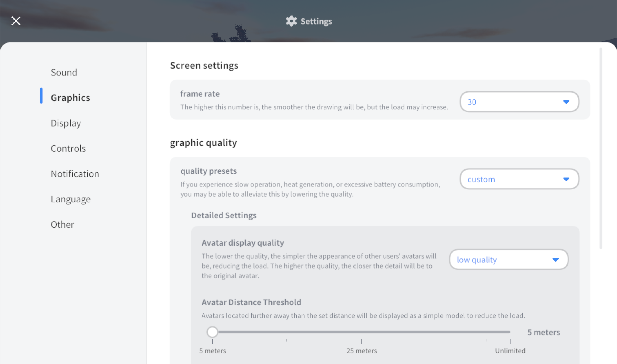Click the '5 meters' value right of the slider
This screenshot has height=364, width=617.
(x=544, y=332)
